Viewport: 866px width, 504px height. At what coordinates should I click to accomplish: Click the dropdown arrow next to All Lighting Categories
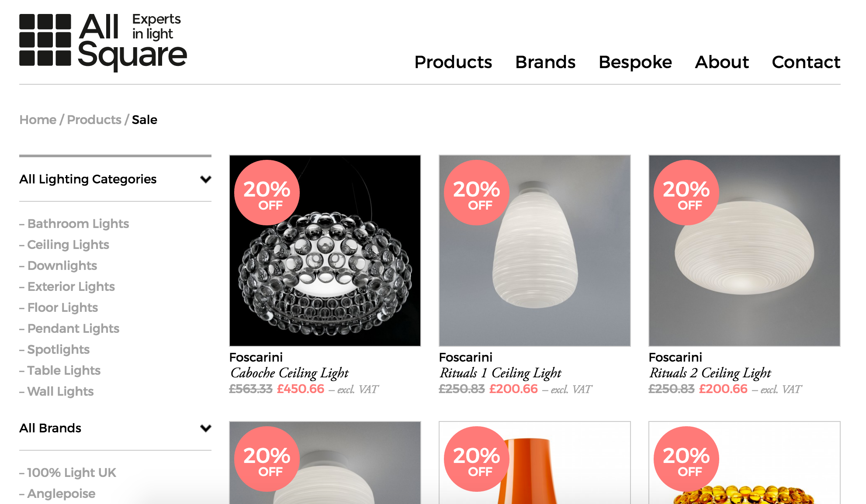[206, 179]
